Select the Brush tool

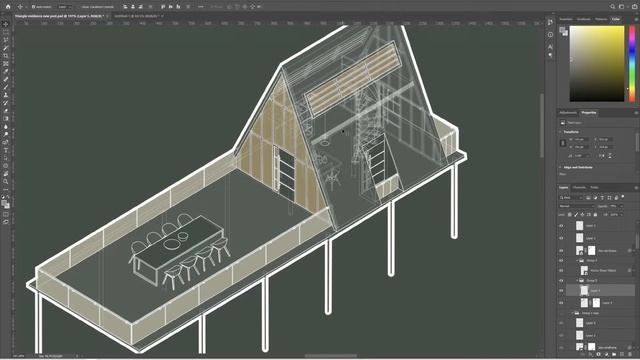tap(6, 87)
